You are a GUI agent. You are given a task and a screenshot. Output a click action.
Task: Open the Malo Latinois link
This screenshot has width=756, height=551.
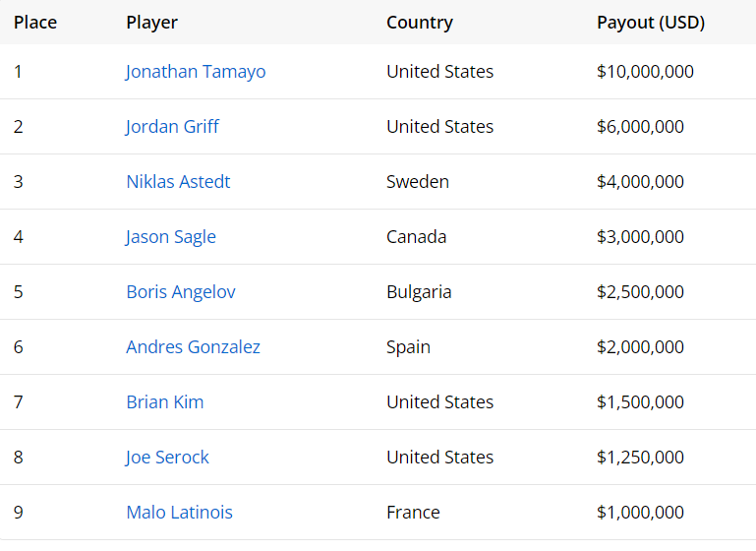(x=179, y=513)
